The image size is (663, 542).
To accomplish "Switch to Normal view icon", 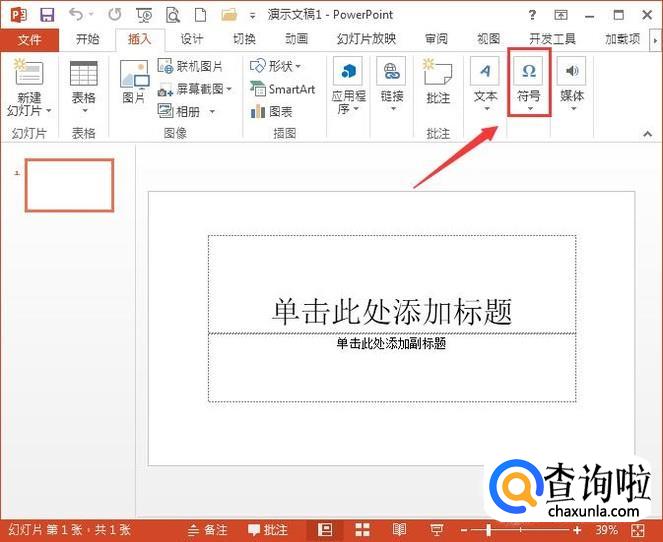I will (325, 530).
